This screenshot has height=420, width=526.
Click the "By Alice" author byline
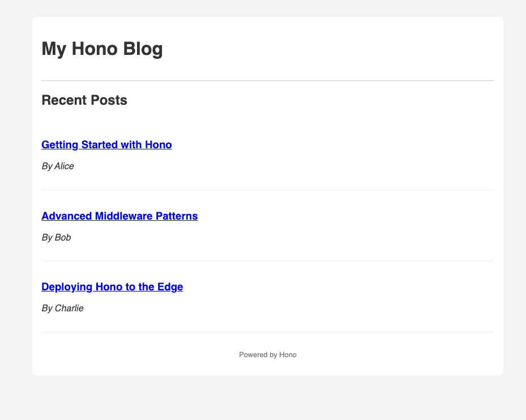[58, 166]
